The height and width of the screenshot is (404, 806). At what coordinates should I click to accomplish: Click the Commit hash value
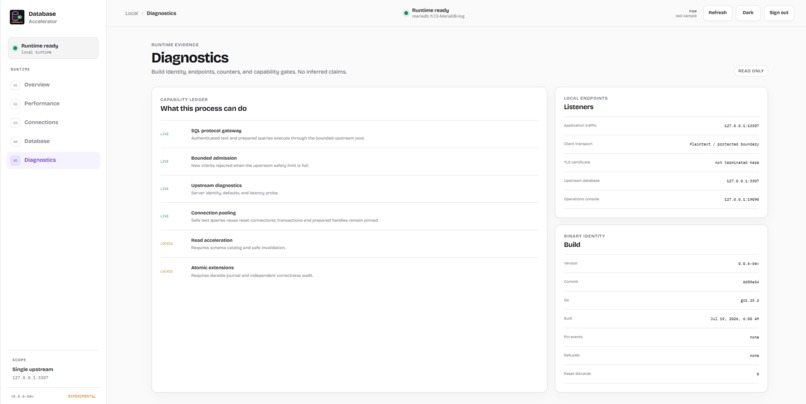point(751,282)
